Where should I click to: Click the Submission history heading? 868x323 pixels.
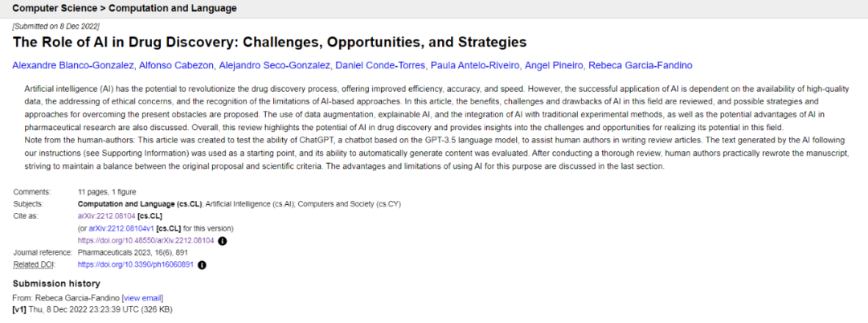click(x=56, y=284)
